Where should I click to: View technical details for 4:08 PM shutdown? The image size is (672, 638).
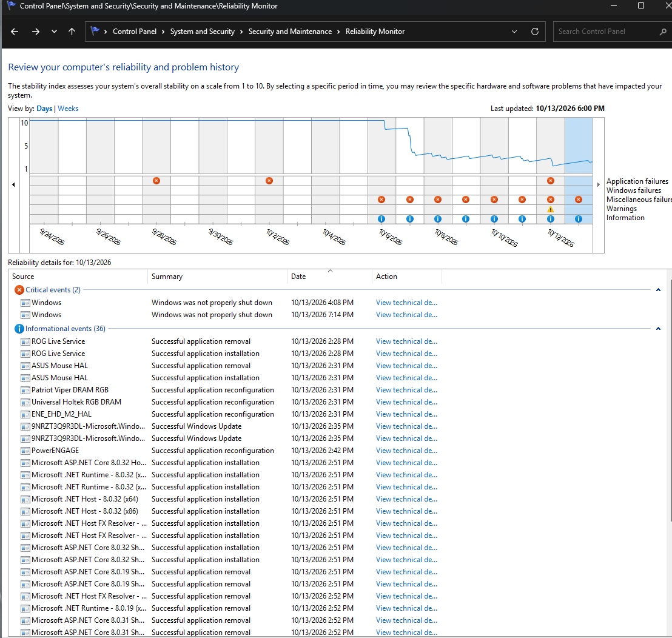tap(407, 303)
